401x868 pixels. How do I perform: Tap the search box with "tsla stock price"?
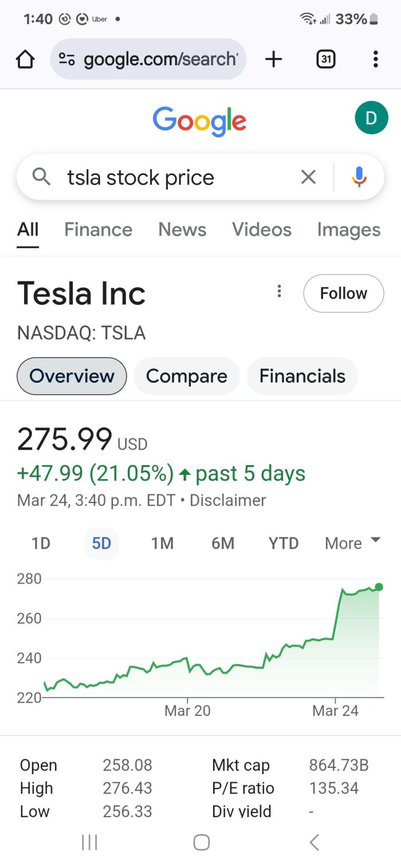[172, 177]
